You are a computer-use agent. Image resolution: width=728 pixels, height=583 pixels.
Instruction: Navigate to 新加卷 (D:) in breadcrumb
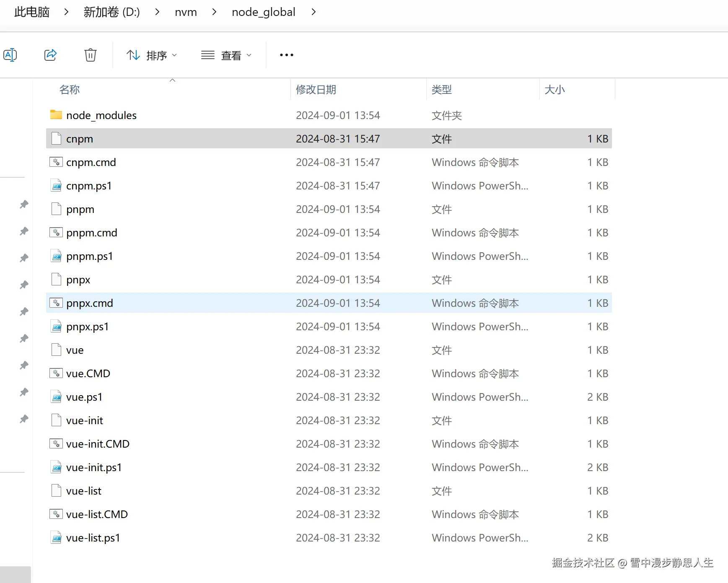point(111,12)
